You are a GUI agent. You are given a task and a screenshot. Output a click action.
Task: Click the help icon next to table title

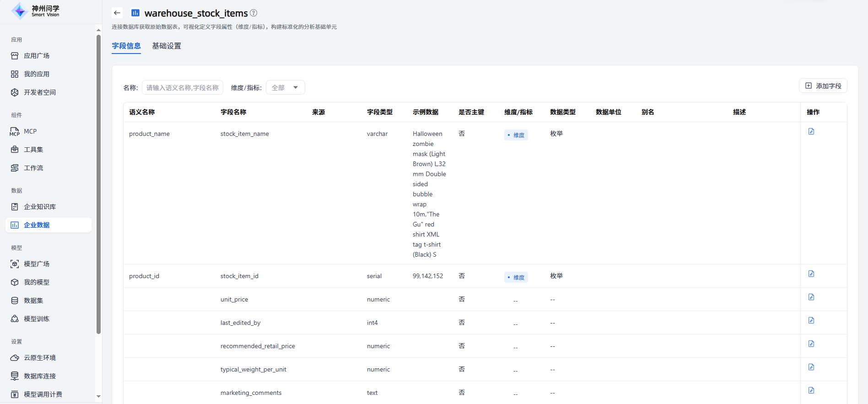click(253, 13)
